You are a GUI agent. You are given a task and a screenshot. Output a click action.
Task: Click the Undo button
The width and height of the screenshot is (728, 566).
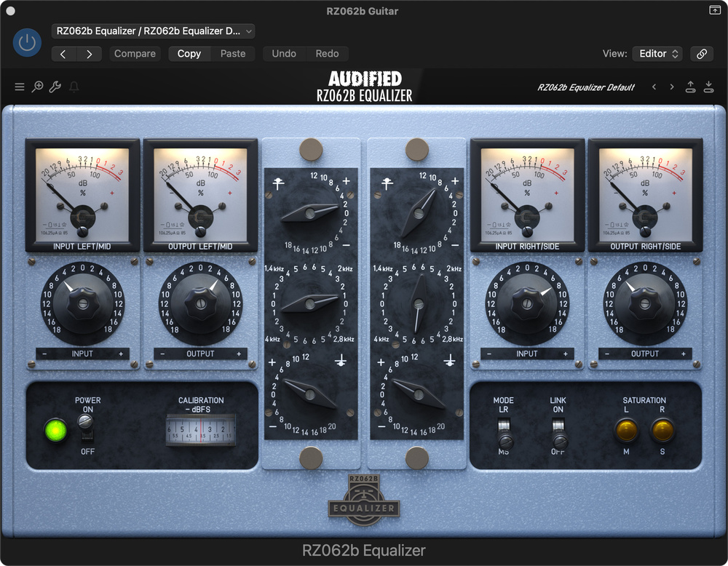pyautogui.click(x=284, y=54)
